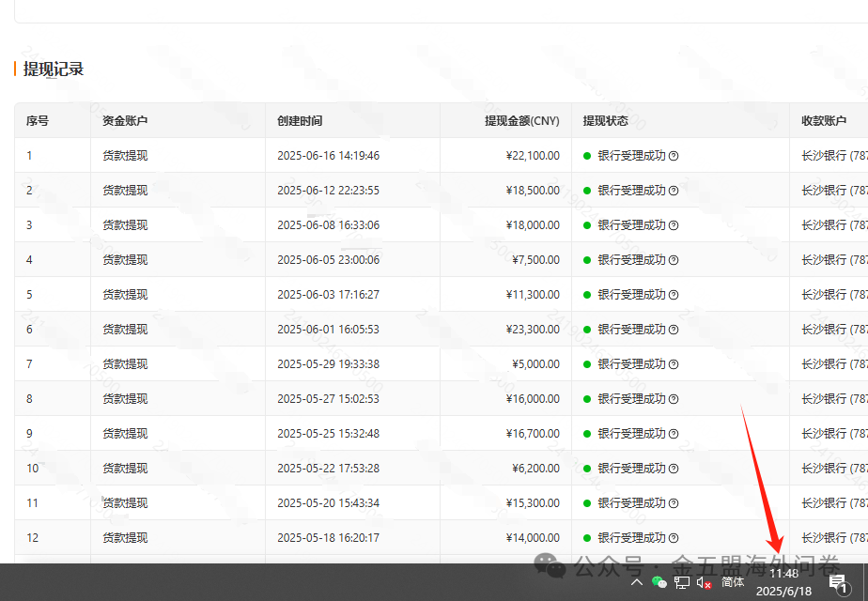The image size is (868, 601).
Task: Click the help icon in the ¥15,300.00 row
Action: (x=674, y=503)
